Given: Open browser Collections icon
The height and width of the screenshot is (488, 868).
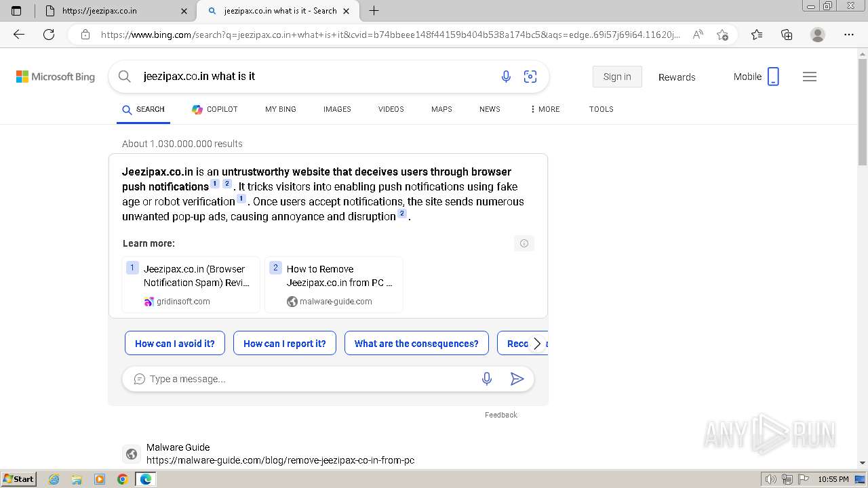Looking at the screenshot, I should coord(787,35).
